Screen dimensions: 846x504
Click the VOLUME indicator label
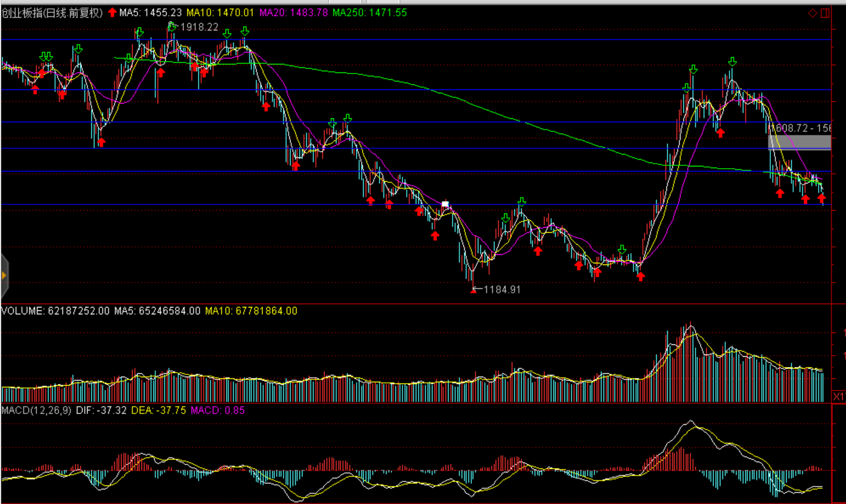click(55, 311)
